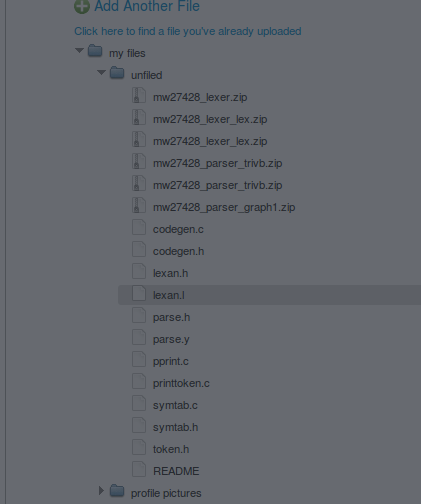
Task: Click zip icon beside mw27428_lexer.zip
Action: 139,95
